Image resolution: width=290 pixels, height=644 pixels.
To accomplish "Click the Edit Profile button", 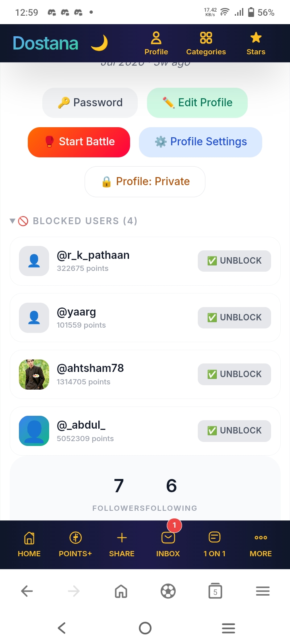I will (x=197, y=103).
